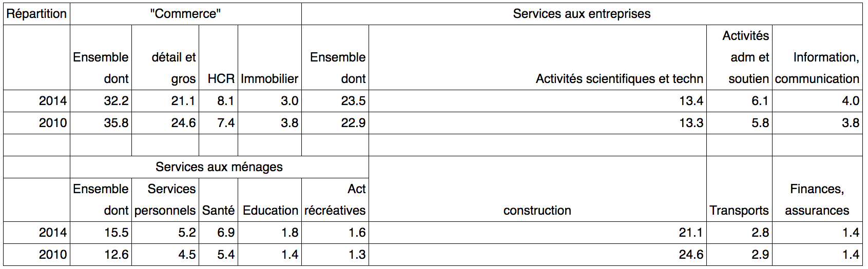868x269 pixels.
Task: Select the "Services aux entreprises" header
Action: (x=582, y=14)
